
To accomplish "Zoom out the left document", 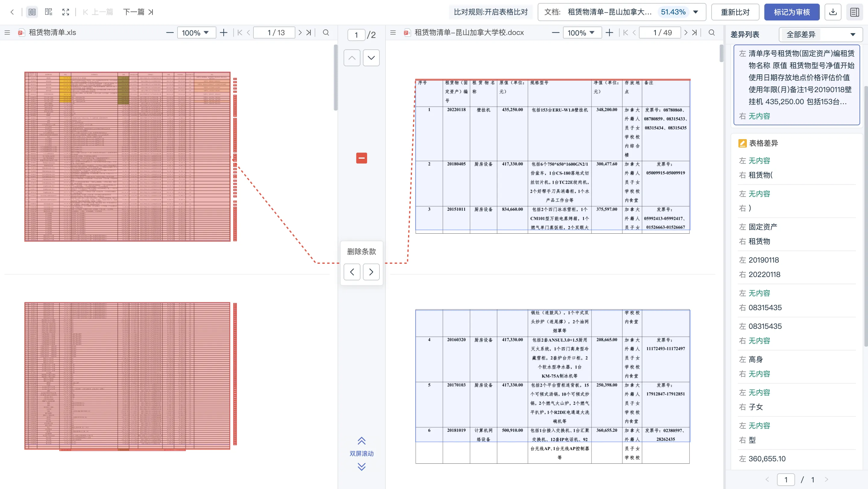I will (170, 33).
